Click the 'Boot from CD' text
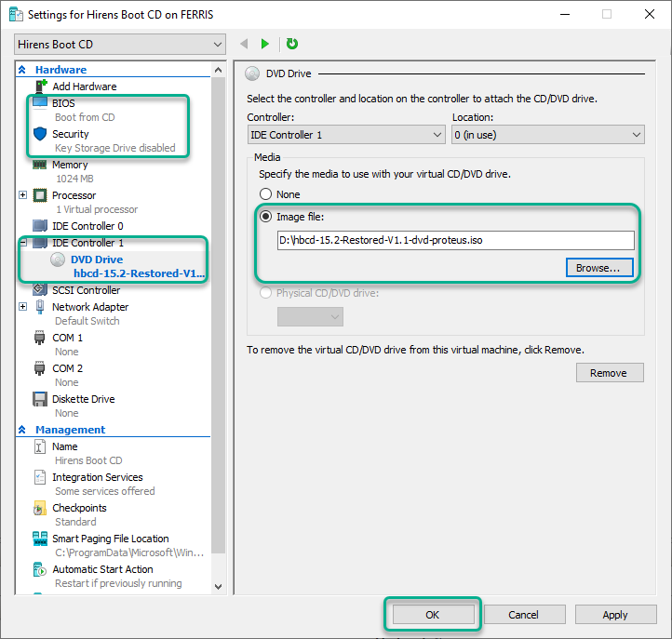 85,117
